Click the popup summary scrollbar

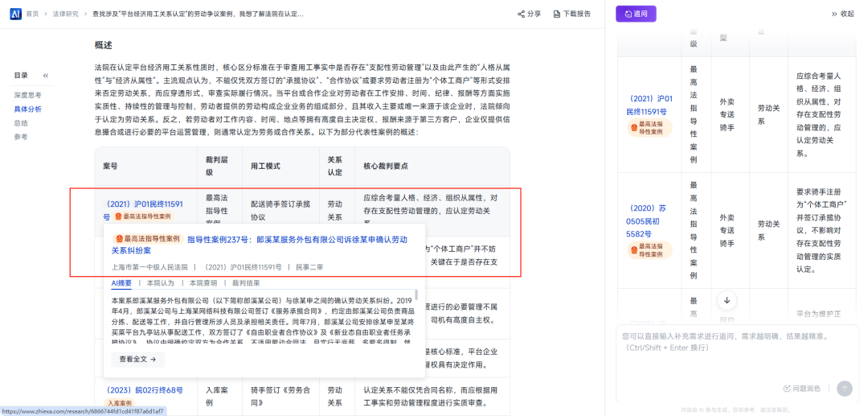(x=416, y=294)
